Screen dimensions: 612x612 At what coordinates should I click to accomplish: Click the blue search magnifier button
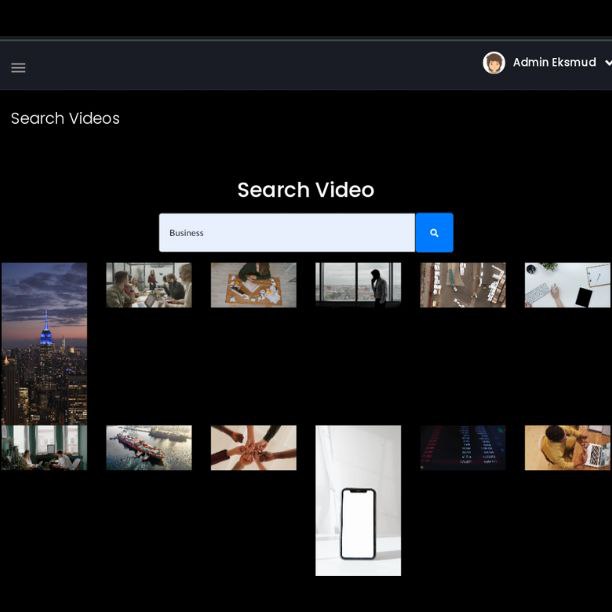[434, 233]
